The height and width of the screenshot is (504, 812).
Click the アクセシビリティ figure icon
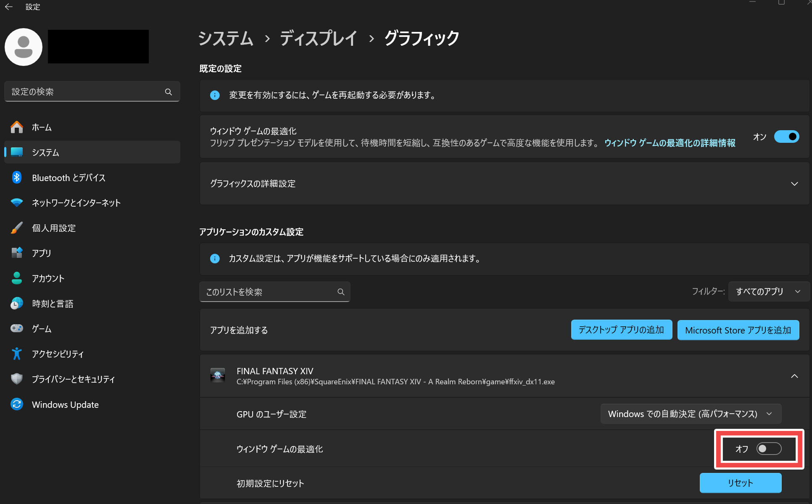[17, 354]
